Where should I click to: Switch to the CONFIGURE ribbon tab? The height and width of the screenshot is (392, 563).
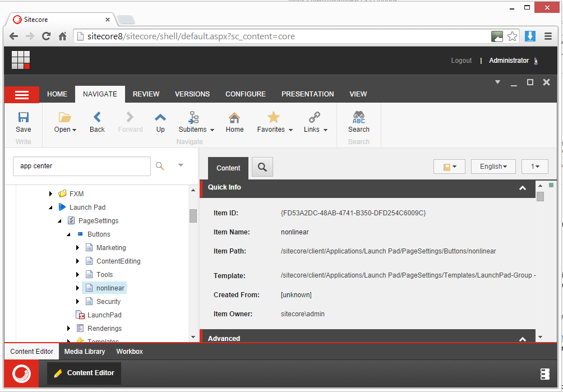pyautogui.click(x=246, y=94)
